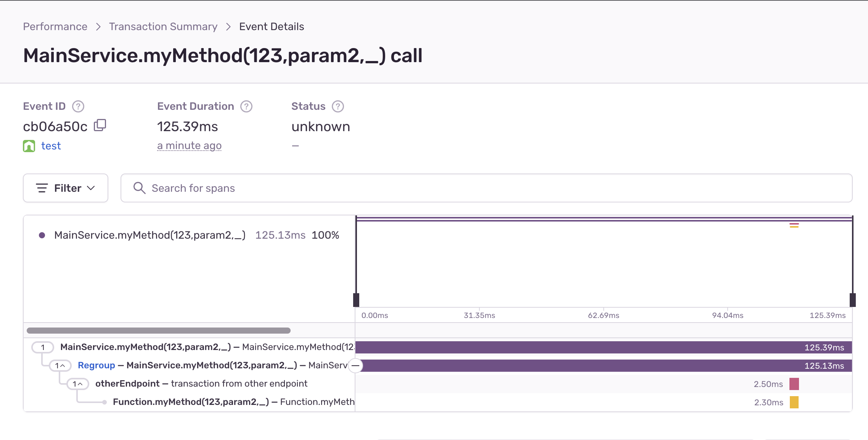Collapse the Regroup span children toggle
The width and height of the screenshot is (868, 440).
[60, 366]
